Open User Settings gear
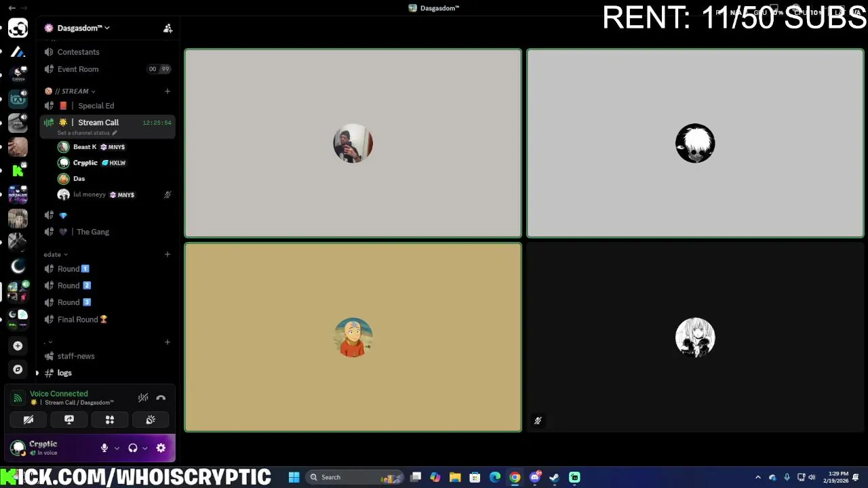 (161, 448)
